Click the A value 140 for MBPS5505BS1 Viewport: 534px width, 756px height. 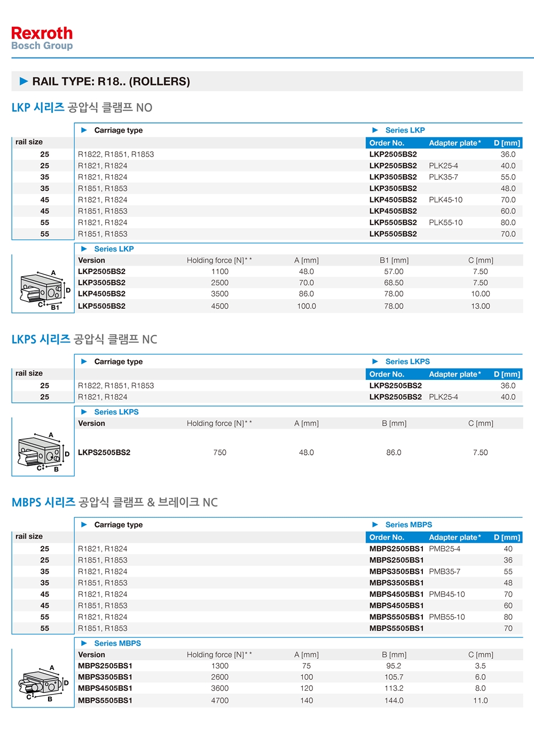[x=307, y=700]
